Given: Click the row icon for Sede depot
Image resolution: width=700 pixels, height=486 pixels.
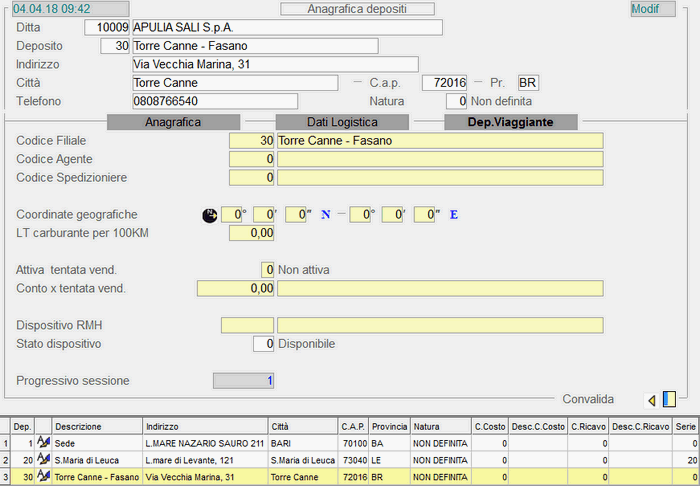Looking at the screenshot, I should pyautogui.click(x=43, y=442).
